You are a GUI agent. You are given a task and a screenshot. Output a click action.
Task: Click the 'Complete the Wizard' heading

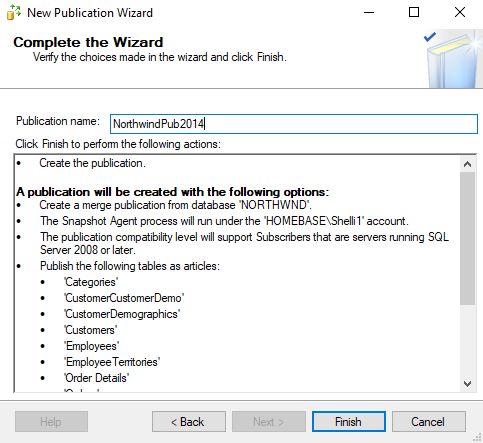coord(88,42)
